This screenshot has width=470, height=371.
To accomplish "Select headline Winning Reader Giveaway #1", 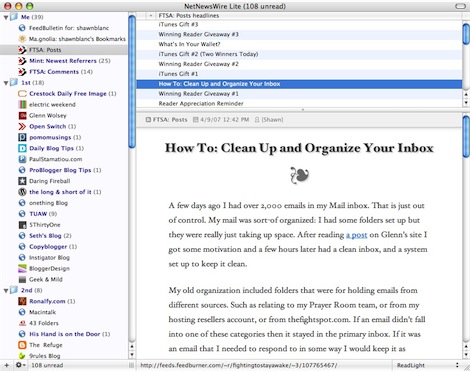I will point(299,94).
